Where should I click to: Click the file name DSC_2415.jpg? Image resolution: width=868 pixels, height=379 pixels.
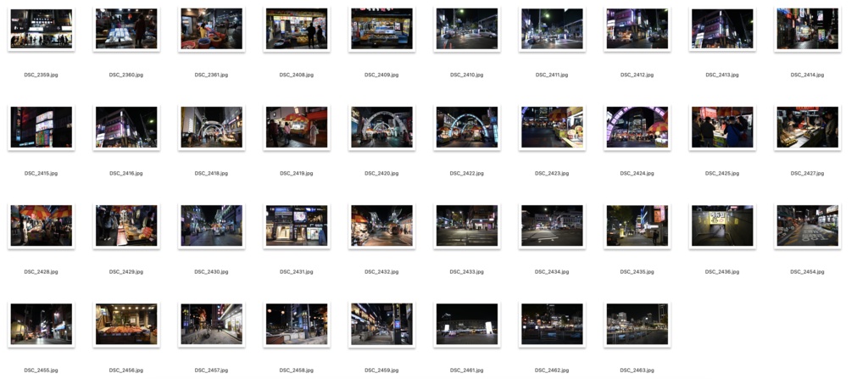[x=41, y=174]
